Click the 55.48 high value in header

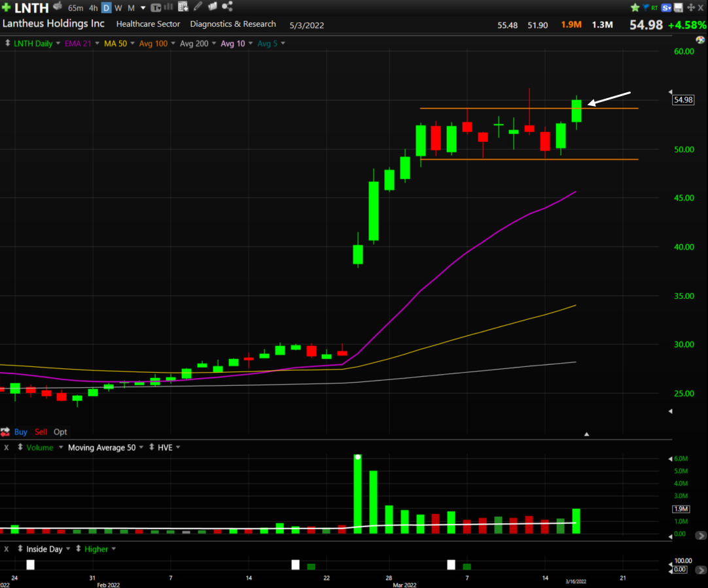(508, 26)
